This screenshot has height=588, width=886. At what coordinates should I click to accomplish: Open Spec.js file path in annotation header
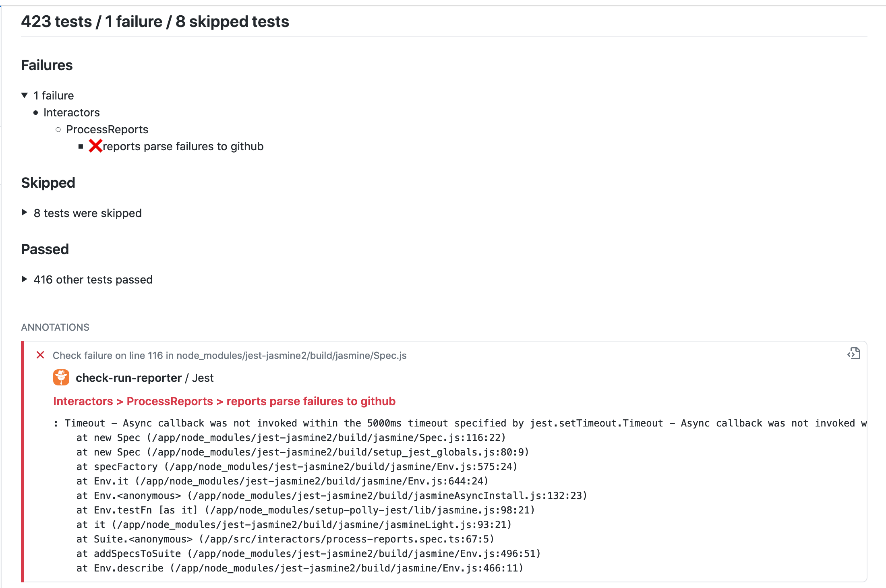292,355
